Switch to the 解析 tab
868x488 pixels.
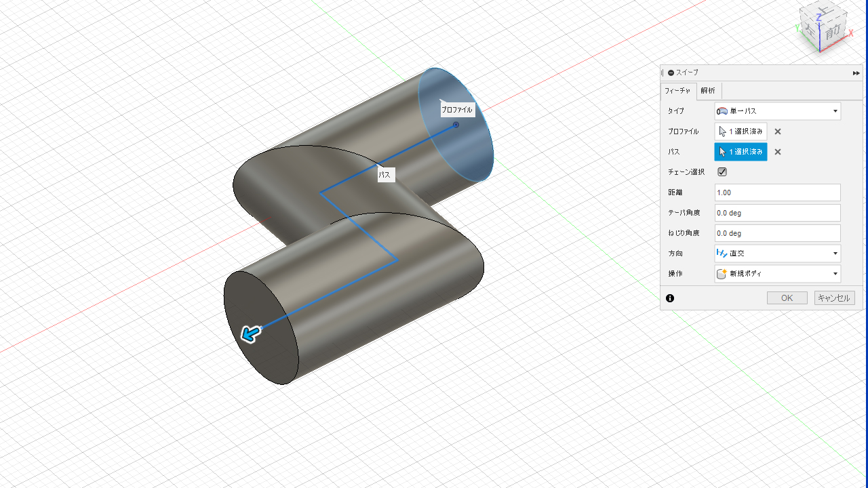point(708,91)
